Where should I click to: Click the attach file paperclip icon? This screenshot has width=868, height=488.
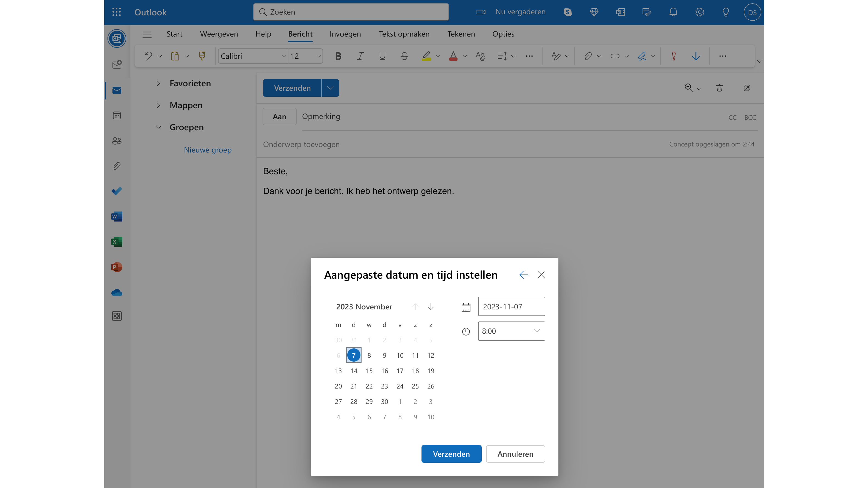pyautogui.click(x=588, y=56)
